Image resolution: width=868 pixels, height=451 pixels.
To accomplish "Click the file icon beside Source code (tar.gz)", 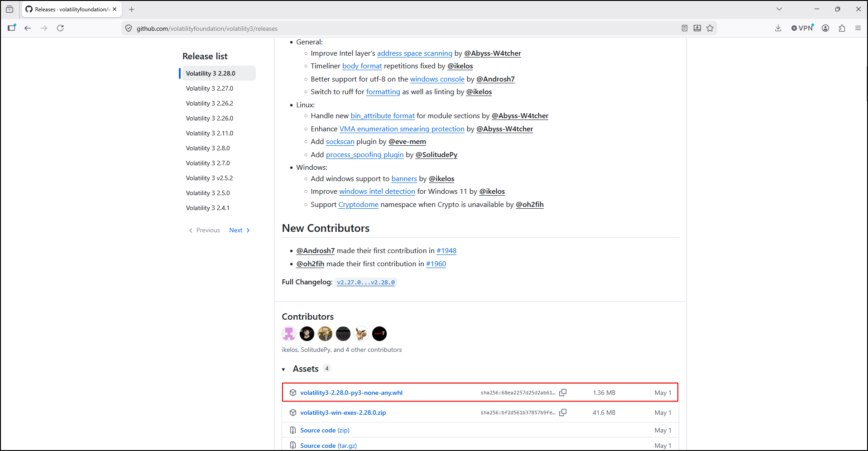I will click(293, 446).
